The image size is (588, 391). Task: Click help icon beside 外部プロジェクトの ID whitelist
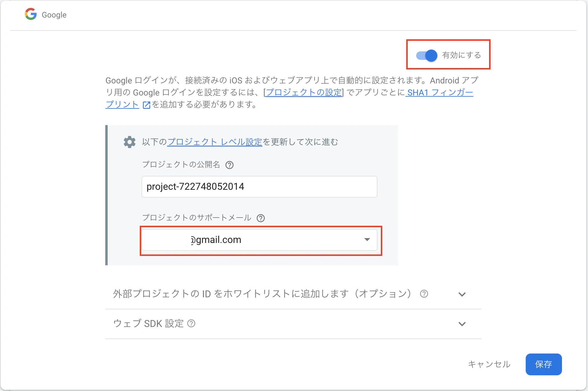[x=424, y=294]
